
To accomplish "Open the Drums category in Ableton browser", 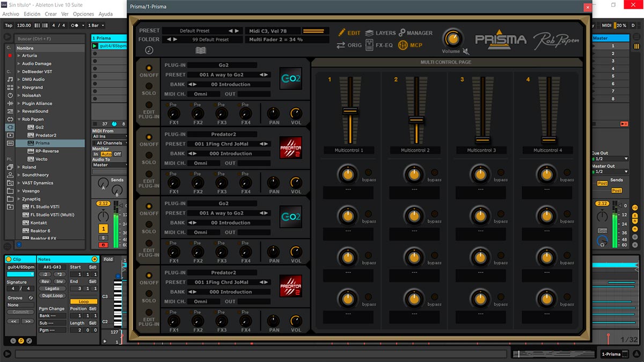I will click(10, 87).
